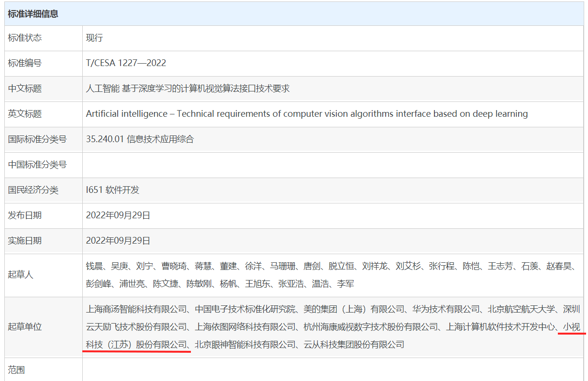Click 杭州海康威视数字技术股份有限公司 in the units list
The image size is (588, 381).
pyautogui.click(x=371, y=327)
